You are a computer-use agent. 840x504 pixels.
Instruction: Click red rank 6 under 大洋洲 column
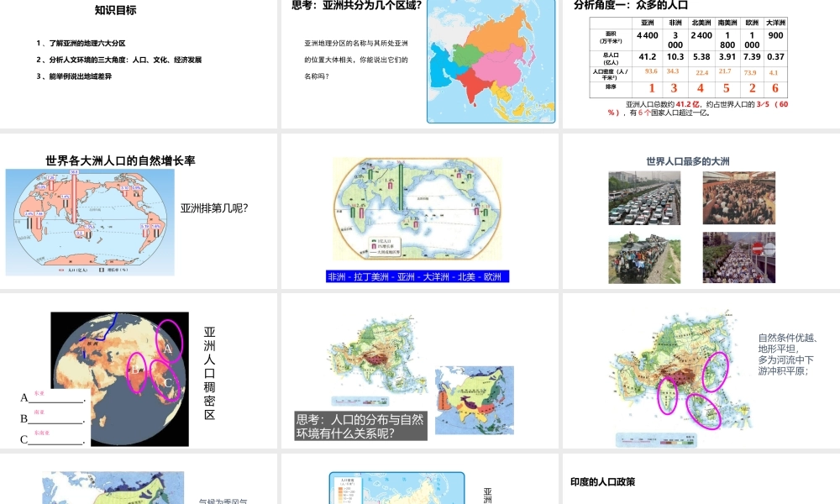click(774, 88)
